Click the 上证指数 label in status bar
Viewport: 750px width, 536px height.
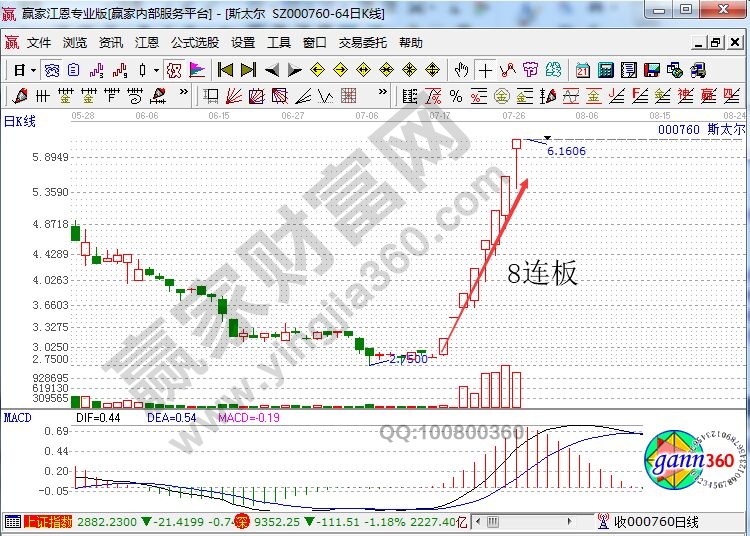point(47,522)
